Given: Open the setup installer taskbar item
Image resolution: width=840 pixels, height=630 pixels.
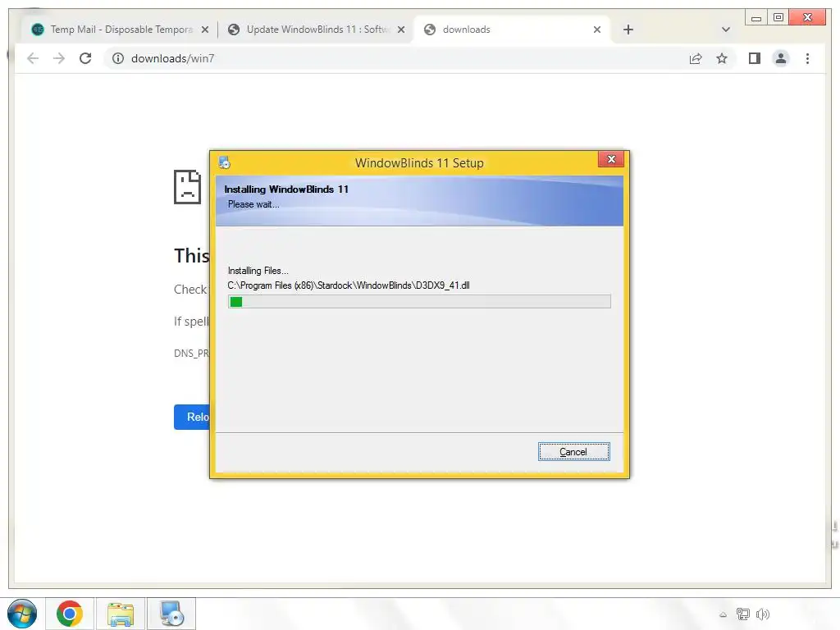Looking at the screenshot, I should coord(171,614).
